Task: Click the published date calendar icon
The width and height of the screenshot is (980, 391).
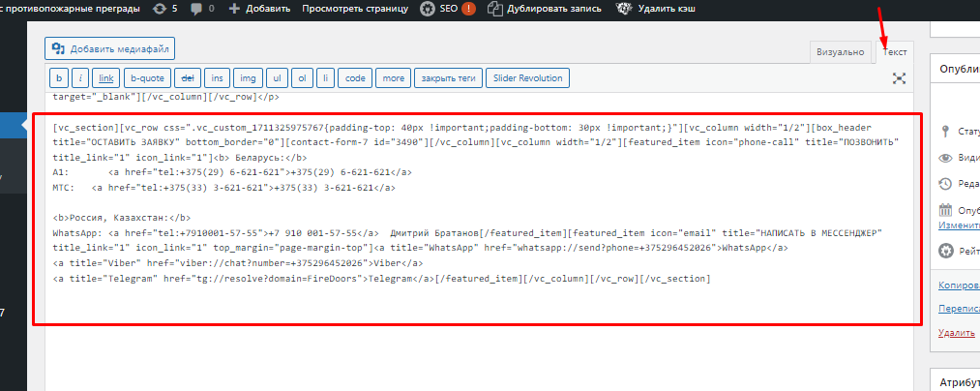Action: (x=945, y=210)
